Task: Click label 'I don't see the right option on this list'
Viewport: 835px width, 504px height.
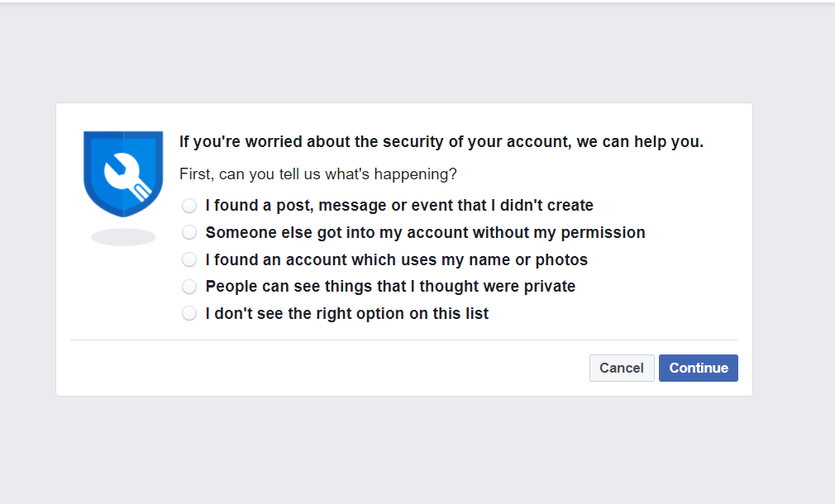Action: (346, 313)
